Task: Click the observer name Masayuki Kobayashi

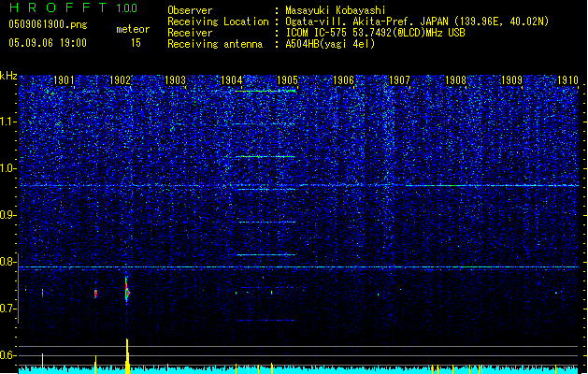Action: point(336,10)
